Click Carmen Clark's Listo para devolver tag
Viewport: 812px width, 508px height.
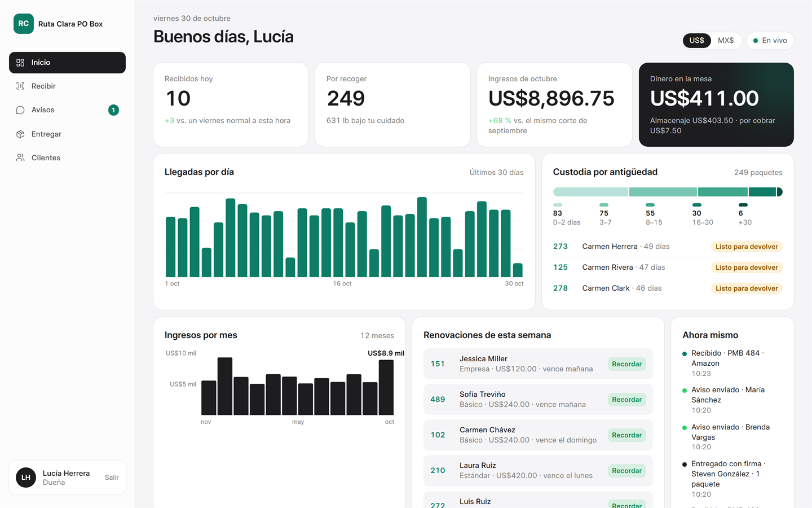[747, 288]
